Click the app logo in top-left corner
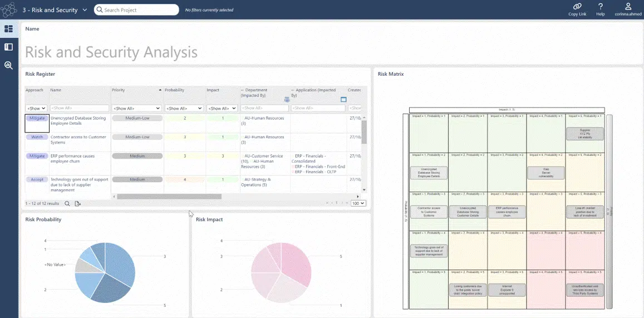 point(9,10)
